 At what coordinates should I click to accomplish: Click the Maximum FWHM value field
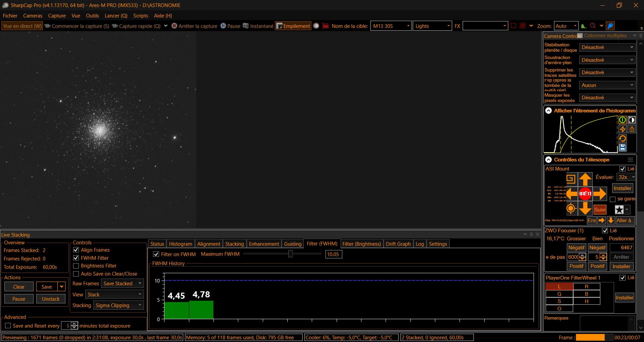click(x=334, y=254)
